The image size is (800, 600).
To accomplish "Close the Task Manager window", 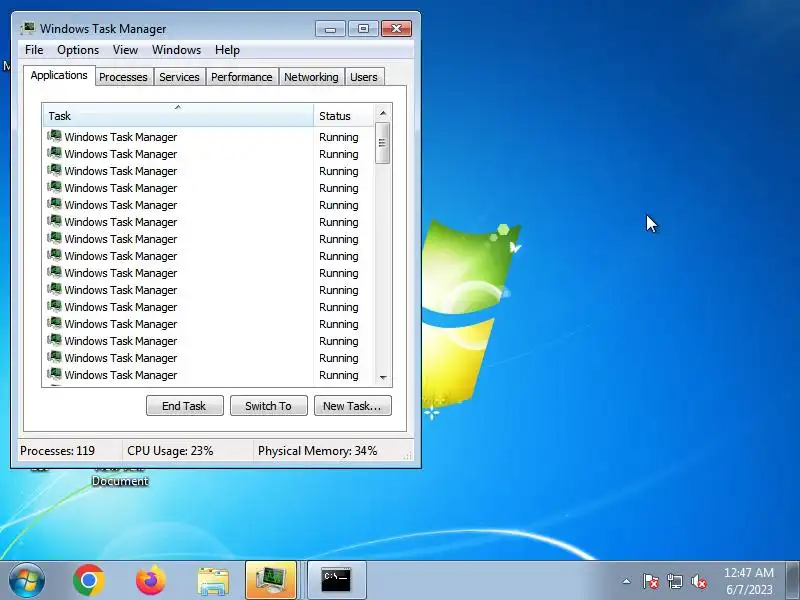I will coord(396,29).
